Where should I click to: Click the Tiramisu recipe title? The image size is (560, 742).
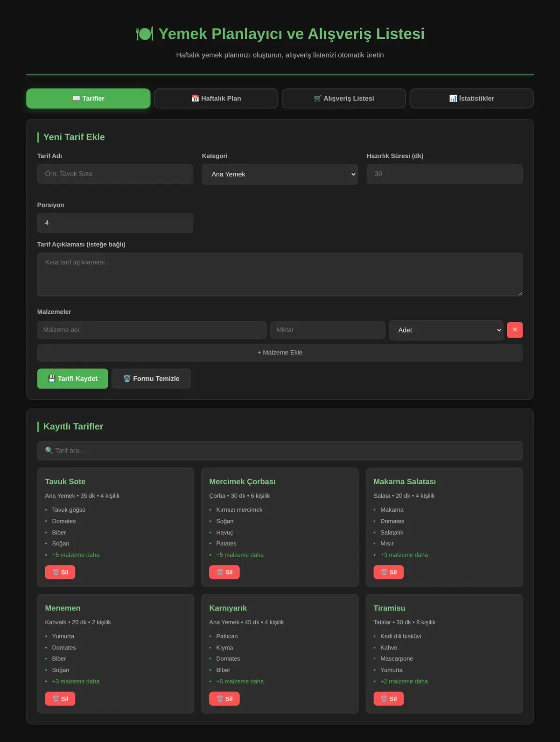tap(389, 608)
